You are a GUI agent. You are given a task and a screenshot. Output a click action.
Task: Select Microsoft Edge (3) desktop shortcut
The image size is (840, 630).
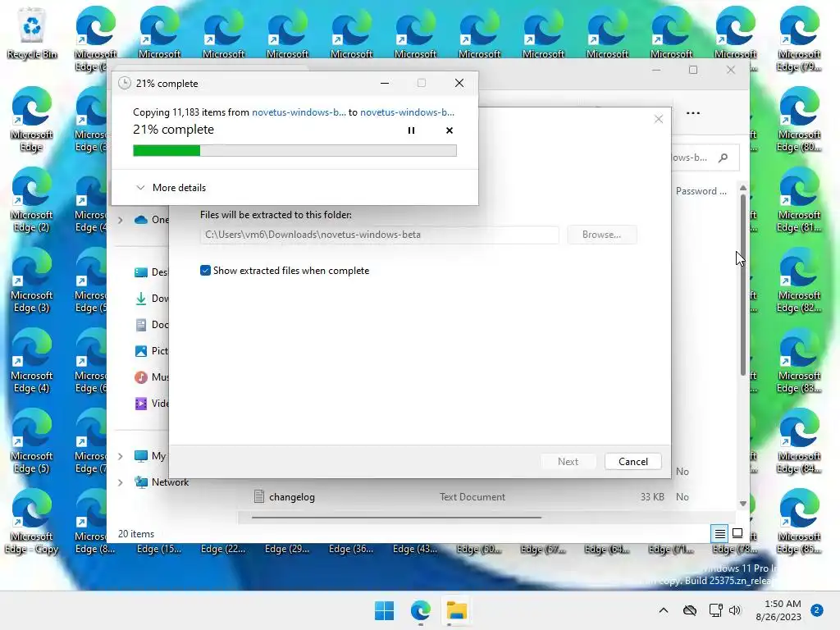32,281
